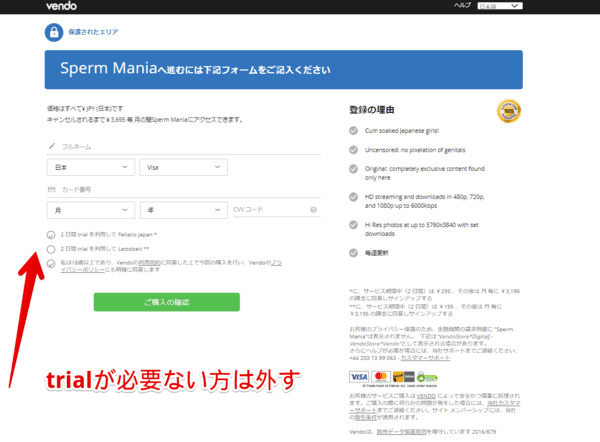The width and height of the screenshot is (600, 442).
Task: Click check icon beside Uncensored no pixelation
Action: (354, 150)
